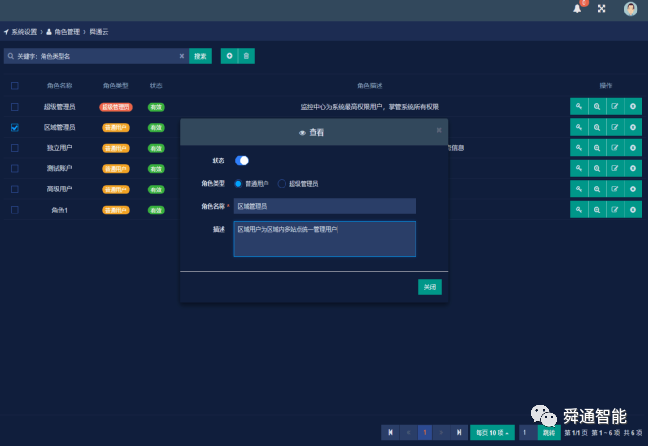Open key permissions for 角色1 row
Viewport: 648px width, 446px height.
[x=579, y=210]
